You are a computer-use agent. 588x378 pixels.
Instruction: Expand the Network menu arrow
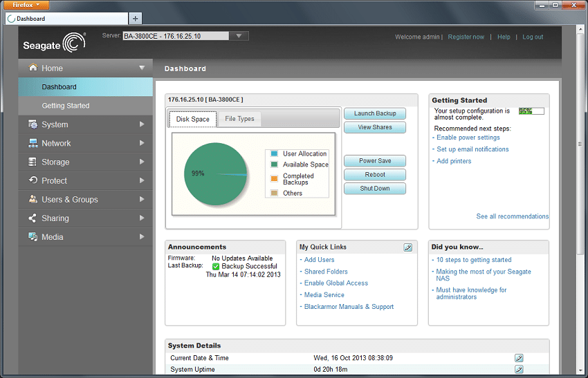tap(142, 143)
